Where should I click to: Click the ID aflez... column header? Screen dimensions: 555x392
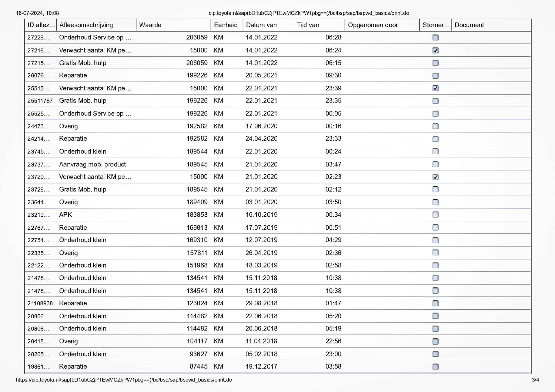[41, 25]
